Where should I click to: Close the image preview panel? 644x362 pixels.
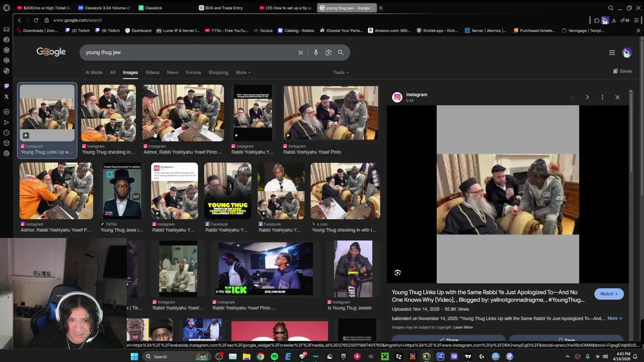pos(617,97)
